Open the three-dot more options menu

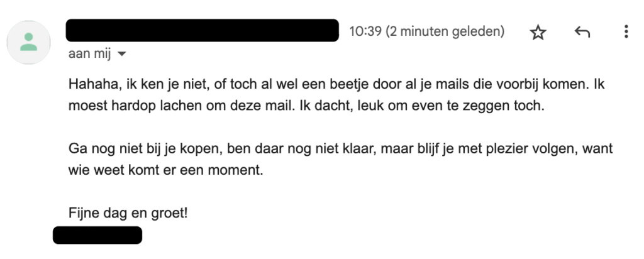pos(626,31)
